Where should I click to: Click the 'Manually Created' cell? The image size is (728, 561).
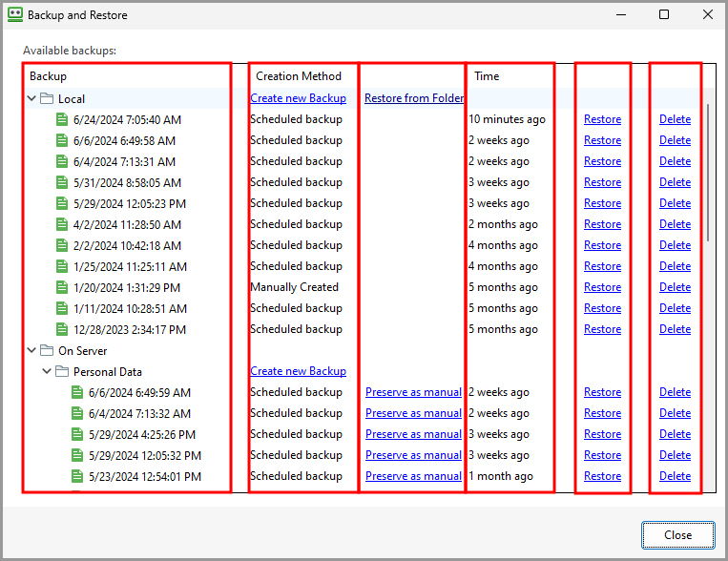pyautogui.click(x=295, y=287)
